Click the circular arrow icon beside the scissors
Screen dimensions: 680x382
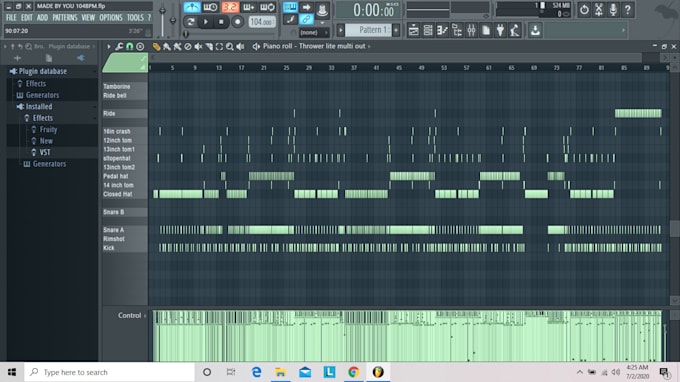(x=584, y=10)
